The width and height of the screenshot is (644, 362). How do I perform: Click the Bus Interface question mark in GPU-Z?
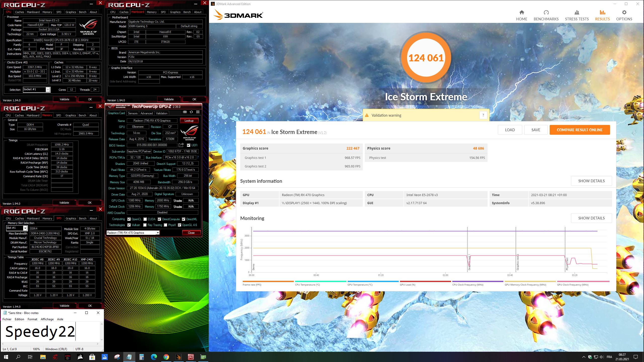[x=198, y=157]
